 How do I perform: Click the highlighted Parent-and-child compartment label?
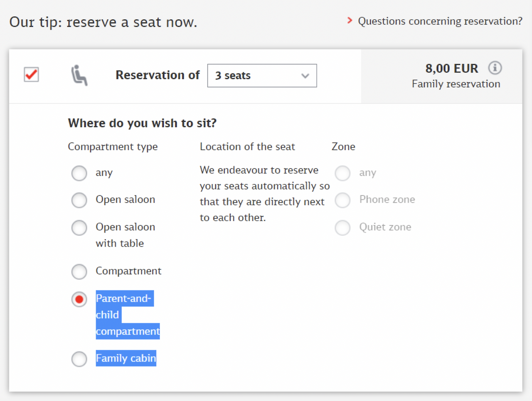tap(128, 315)
